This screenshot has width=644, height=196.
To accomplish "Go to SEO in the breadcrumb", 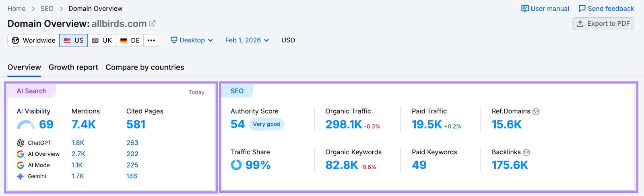I will [47, 8].
